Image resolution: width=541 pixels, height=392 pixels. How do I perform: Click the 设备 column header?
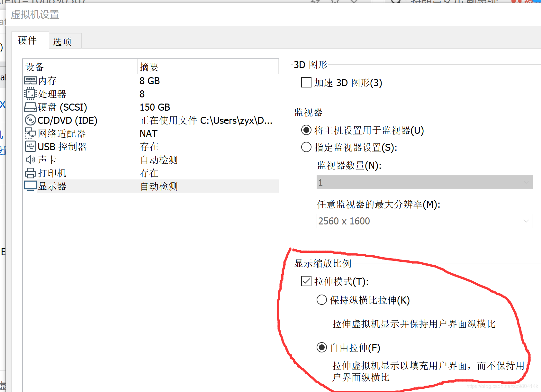pos(34,67)
